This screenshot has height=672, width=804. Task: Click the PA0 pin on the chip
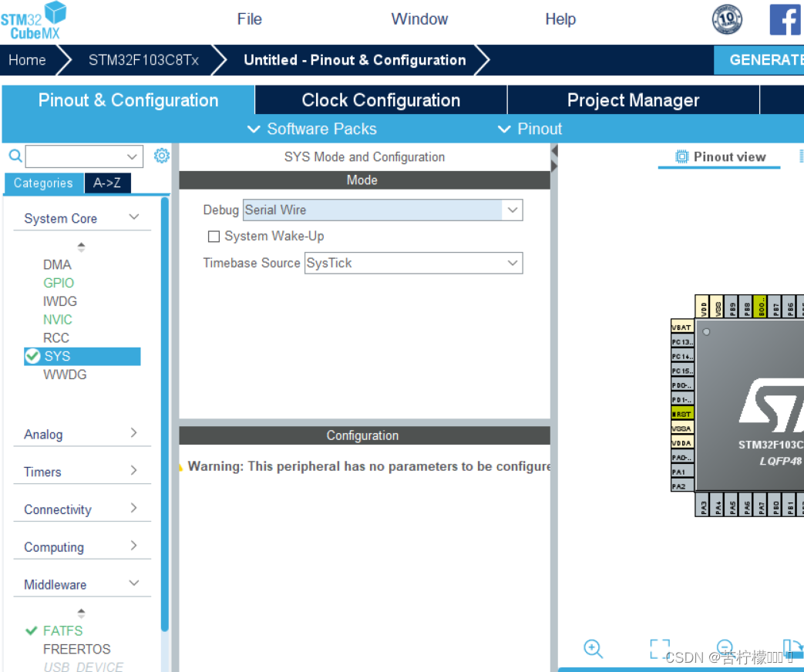click(682, 457)
